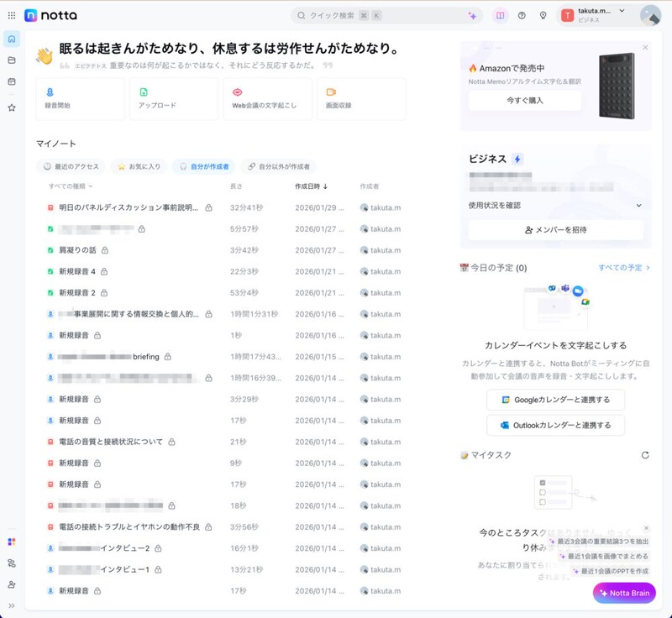Viewport: 672px width, 618px height.
Task: Select the お気に入り filter tab
Action: point(139,166)
